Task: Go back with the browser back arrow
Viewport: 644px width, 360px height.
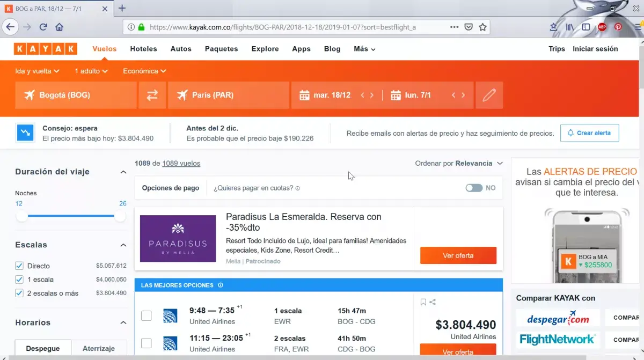Action: [11, 27]
